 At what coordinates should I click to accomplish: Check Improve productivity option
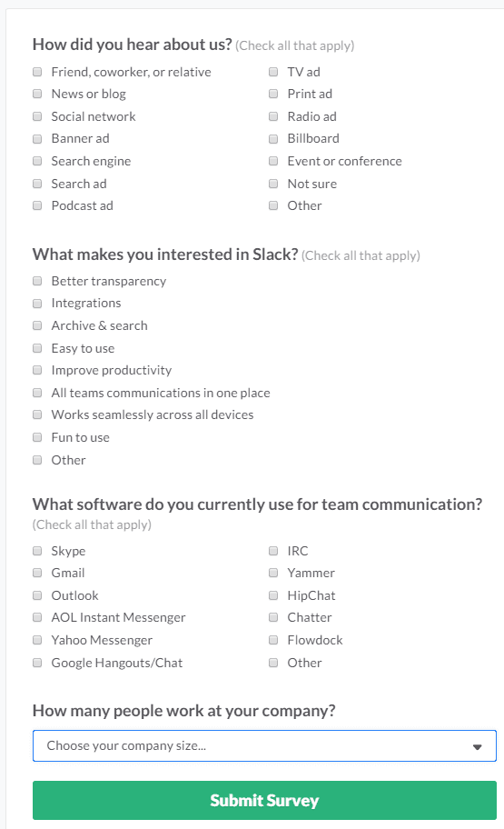pos(37,370)
